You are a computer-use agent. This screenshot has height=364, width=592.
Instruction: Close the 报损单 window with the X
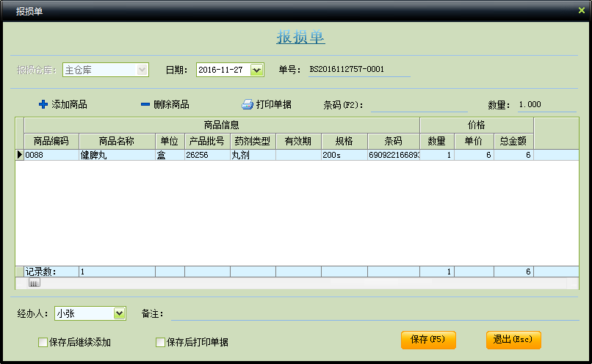(x=582, y=10)
